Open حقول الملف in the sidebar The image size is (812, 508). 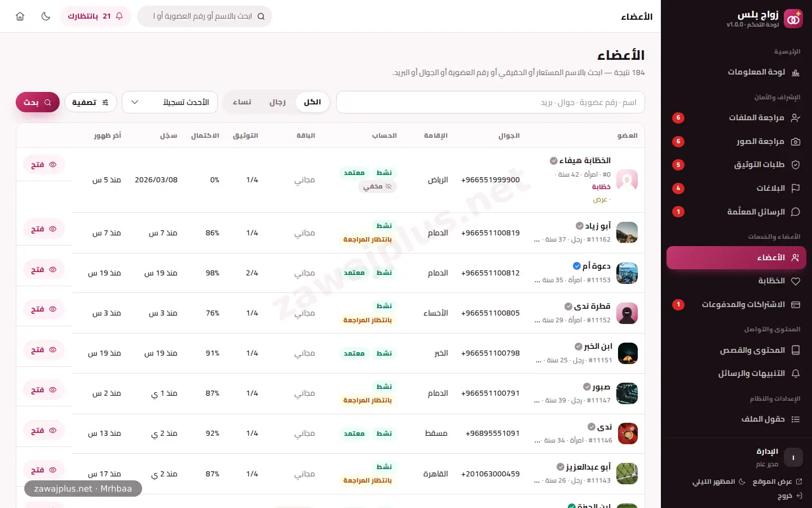pyautogui.click(x=736, y=419)
